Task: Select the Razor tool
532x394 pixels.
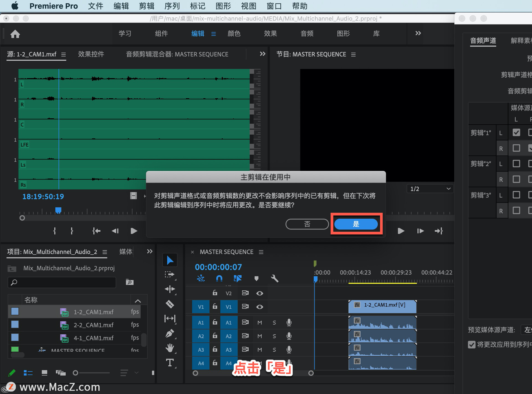Action: click(x=170, y=304)
